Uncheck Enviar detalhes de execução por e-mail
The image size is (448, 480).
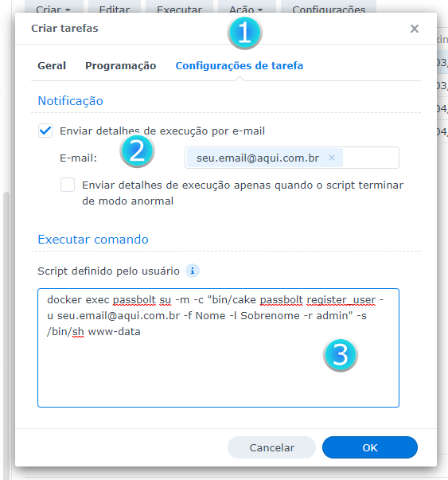45,131
